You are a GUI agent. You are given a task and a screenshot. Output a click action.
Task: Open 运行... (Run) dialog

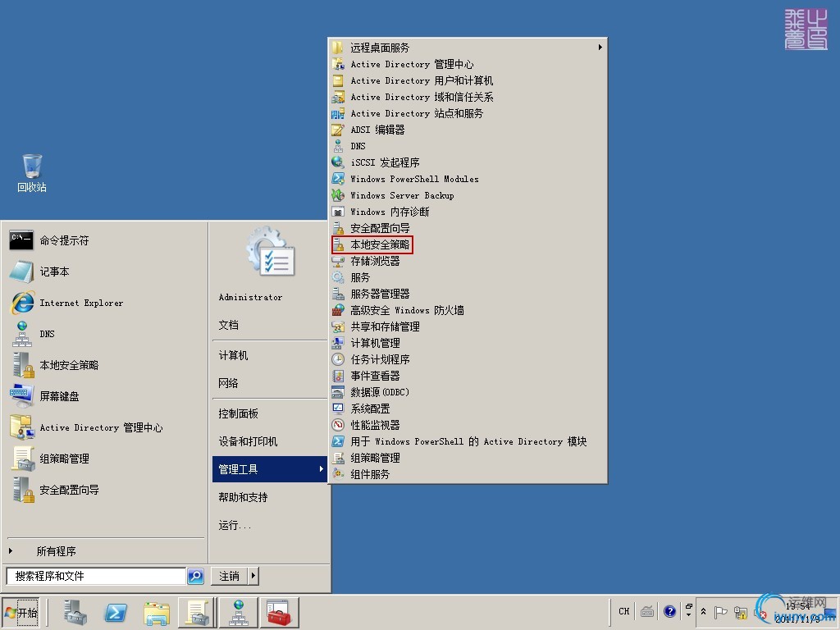(x=269, y=525)
